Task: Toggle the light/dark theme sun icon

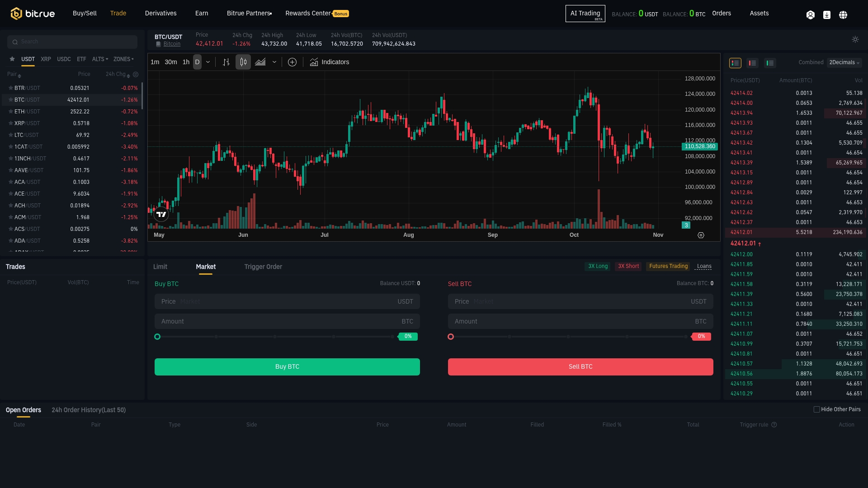Action: (855, 40)
